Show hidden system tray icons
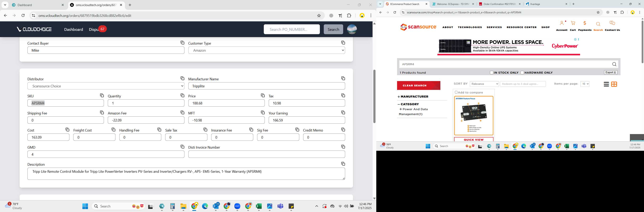Viewport: 644px width, 212px height. point(317,206)
